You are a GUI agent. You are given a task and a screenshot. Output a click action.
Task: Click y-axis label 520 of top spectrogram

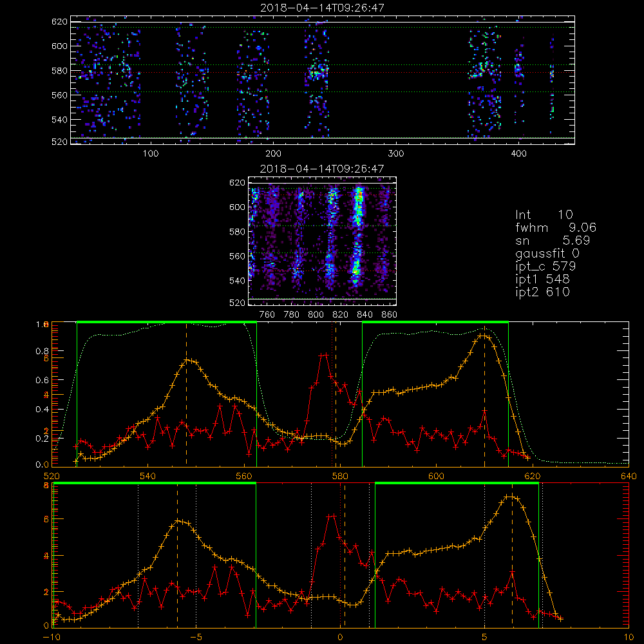pyautogui.click(x=59, y=142)
